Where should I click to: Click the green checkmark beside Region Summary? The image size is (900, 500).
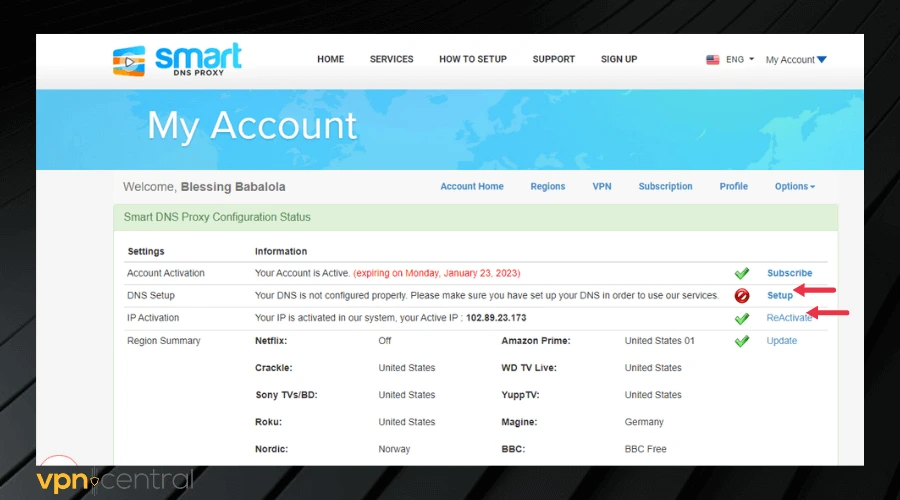742,341
